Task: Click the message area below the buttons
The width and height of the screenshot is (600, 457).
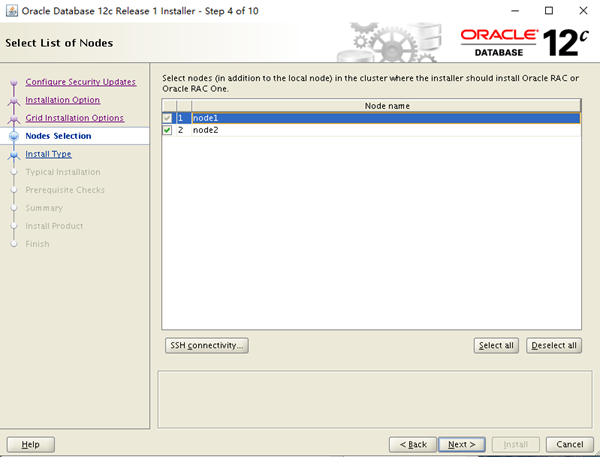Action: pyautogui.click(x=375, y=399)
